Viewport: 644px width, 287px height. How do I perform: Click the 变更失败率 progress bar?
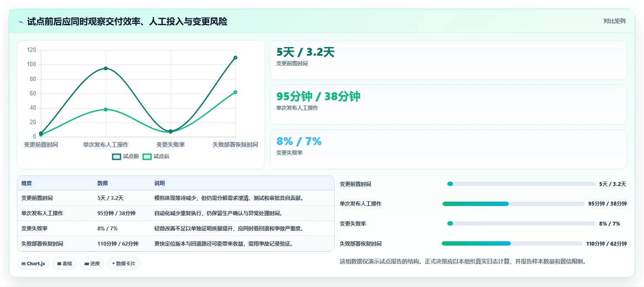coord(521,223)
